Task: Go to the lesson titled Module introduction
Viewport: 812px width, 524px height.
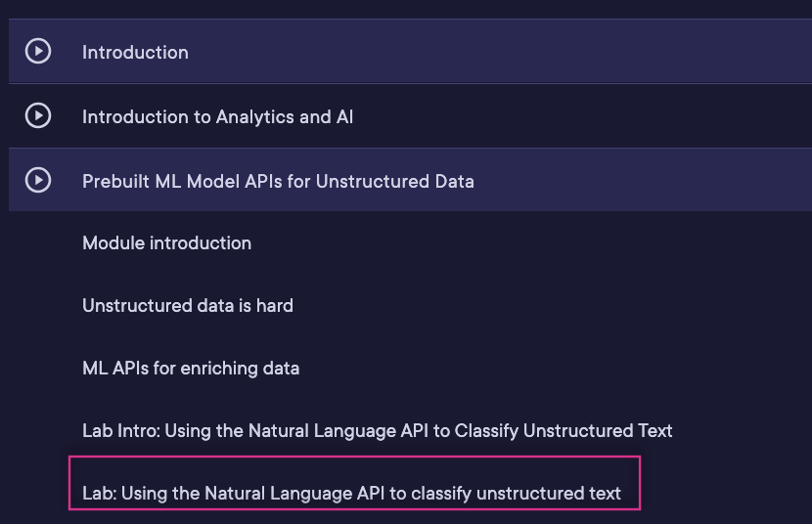Action: pyautogui.click(x=166, y=243)
